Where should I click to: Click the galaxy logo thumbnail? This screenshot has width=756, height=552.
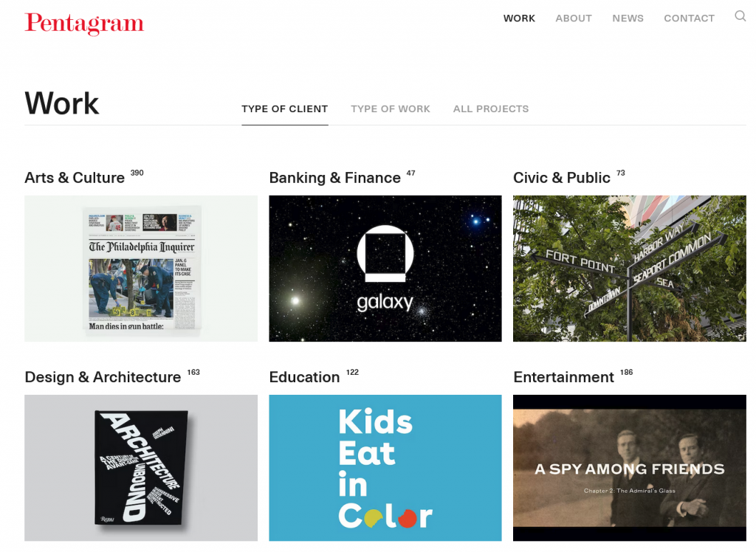[385, 269]
